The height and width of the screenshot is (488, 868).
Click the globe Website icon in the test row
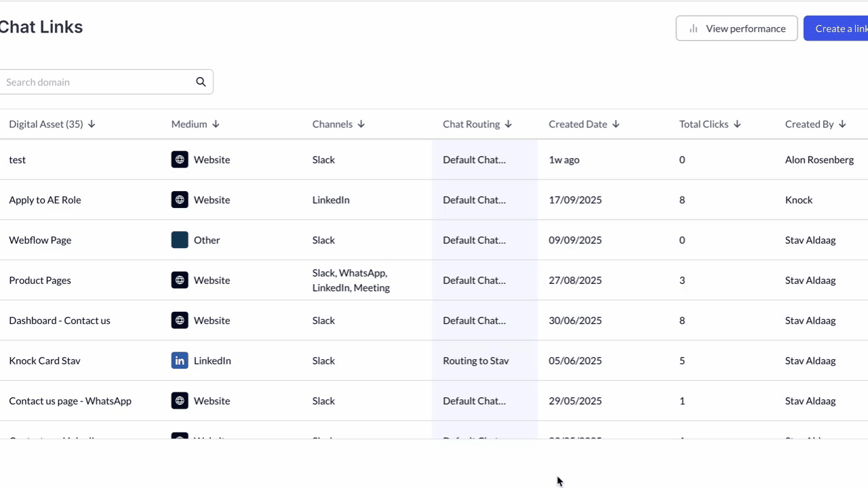tap(179, 159)
